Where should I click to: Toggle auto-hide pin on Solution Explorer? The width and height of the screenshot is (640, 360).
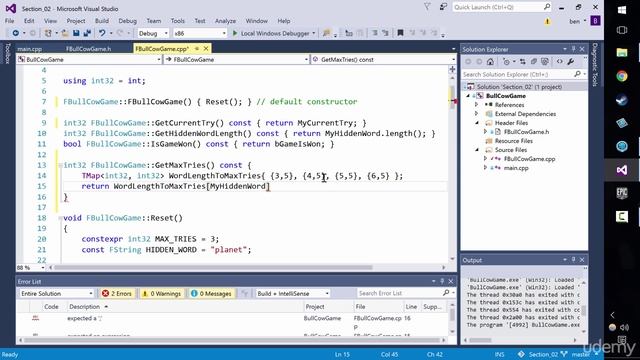[573, 49]
